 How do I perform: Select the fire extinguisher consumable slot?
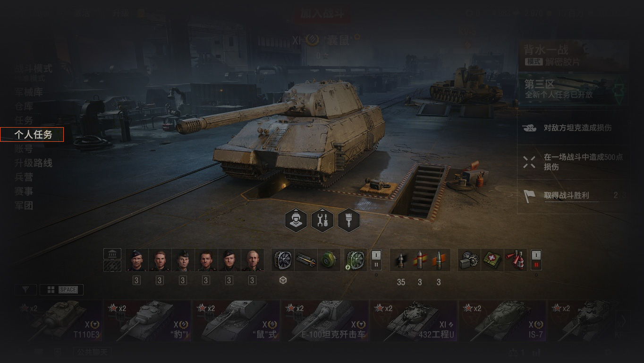[516, 260]
